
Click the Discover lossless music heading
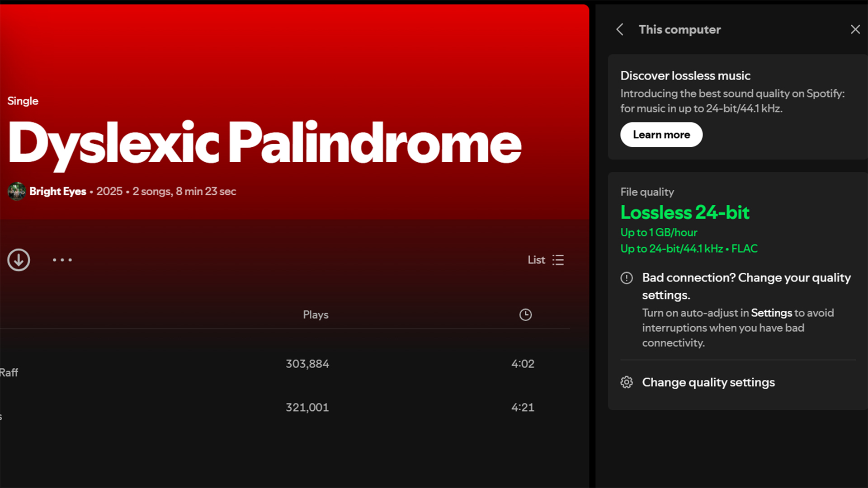click(685, 75)
